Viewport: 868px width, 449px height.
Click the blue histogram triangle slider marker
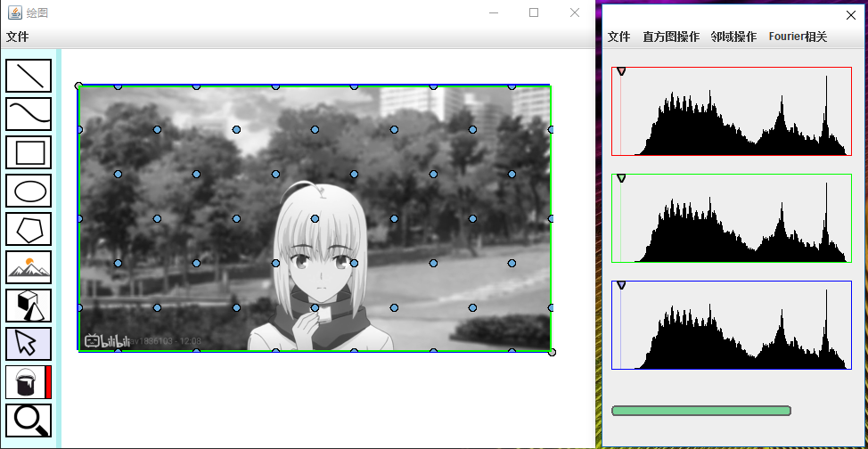coord(621,284)
